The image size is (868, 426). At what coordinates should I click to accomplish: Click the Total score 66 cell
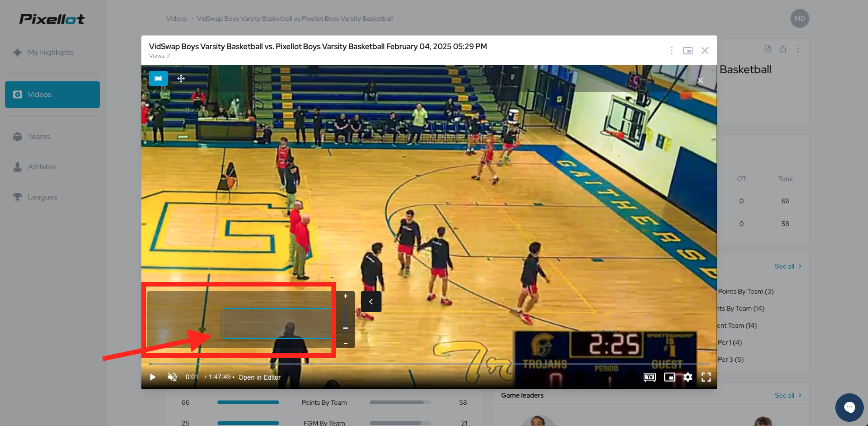point(785,201)
